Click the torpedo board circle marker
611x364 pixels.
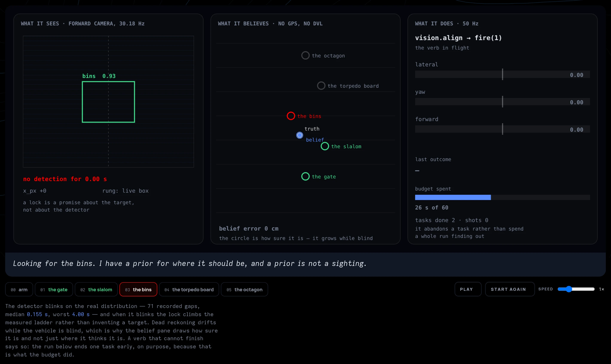pos(321,86)
